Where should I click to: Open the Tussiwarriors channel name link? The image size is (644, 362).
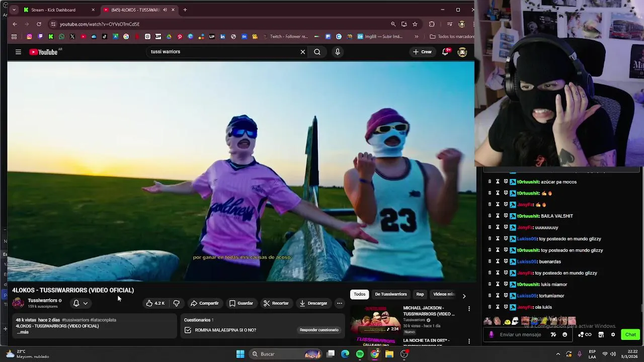[42, 300]
